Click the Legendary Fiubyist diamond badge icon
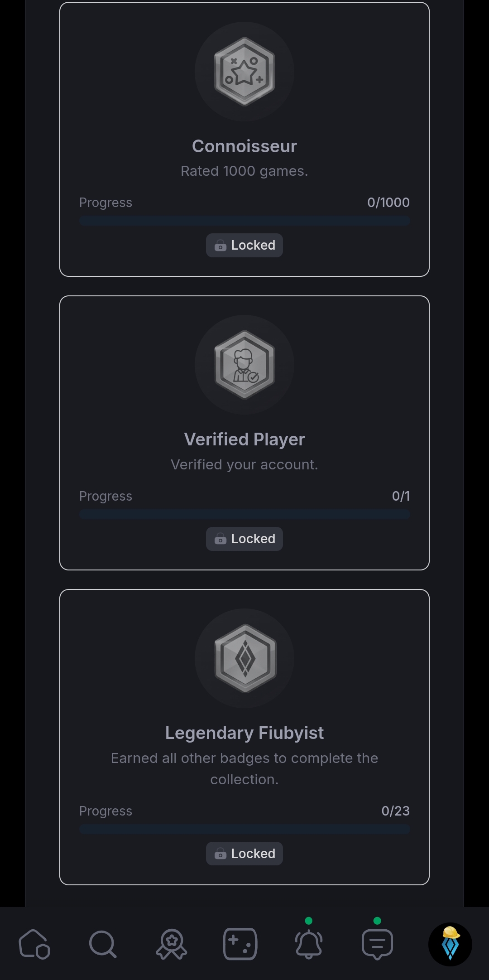 [244, 658]
